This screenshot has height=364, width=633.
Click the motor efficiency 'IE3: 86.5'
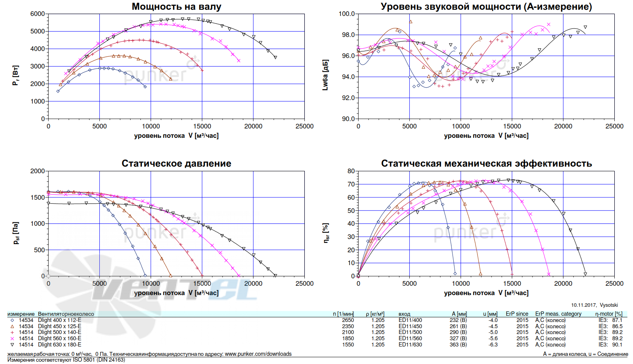point(611,327)
